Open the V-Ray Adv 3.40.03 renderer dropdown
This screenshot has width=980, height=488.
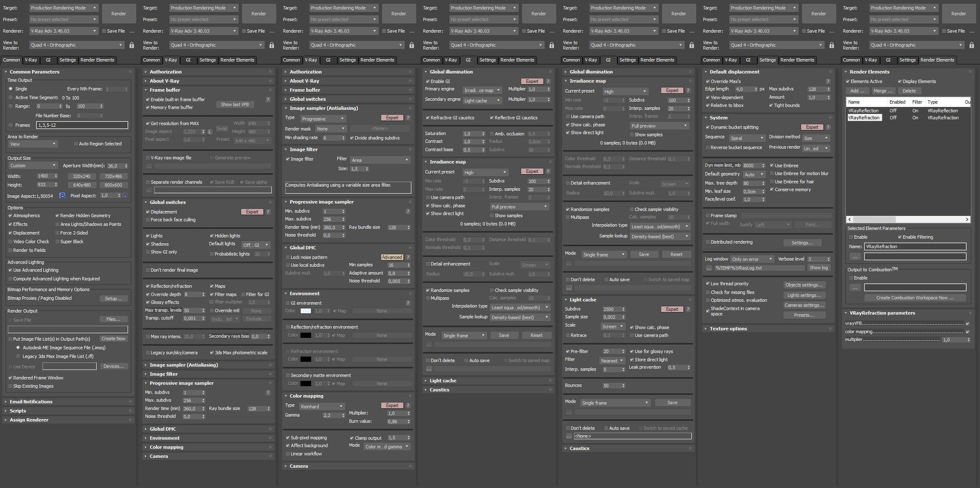(x=64, y=31)
